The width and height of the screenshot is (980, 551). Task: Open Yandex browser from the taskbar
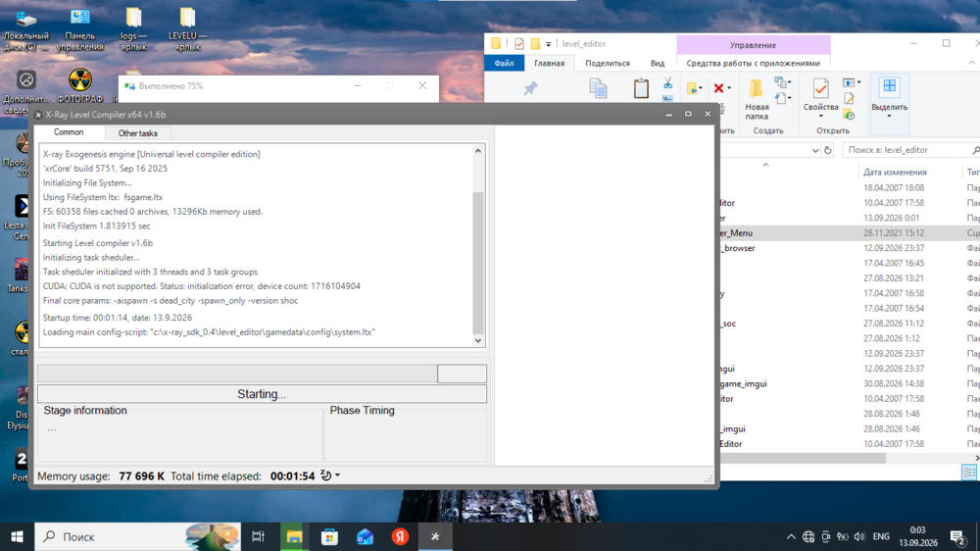point(400,536)
